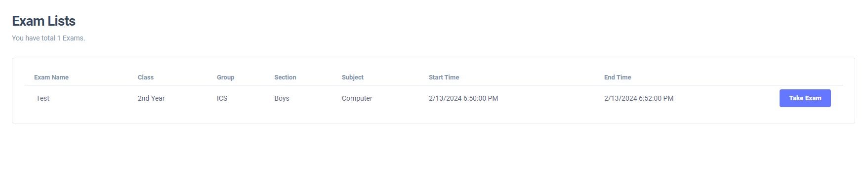Click the Take Exam button
The height and width of the screenshot is (193, 868).
pos(805,98)
